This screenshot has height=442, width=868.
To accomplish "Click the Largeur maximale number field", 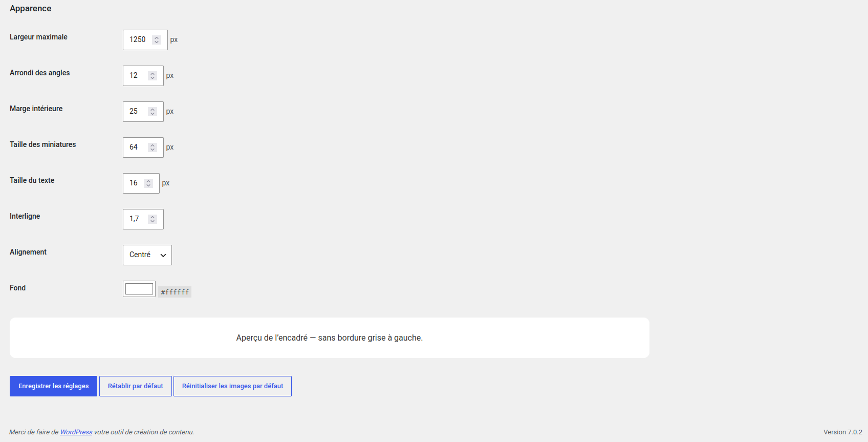I will 145,40.
